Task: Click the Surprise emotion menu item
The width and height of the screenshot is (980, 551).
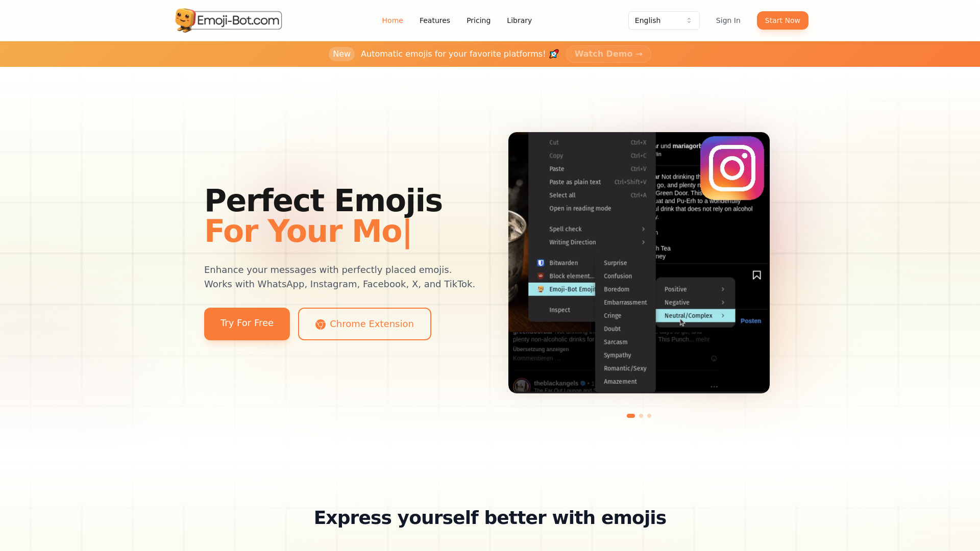Action: tap(615, 262)
